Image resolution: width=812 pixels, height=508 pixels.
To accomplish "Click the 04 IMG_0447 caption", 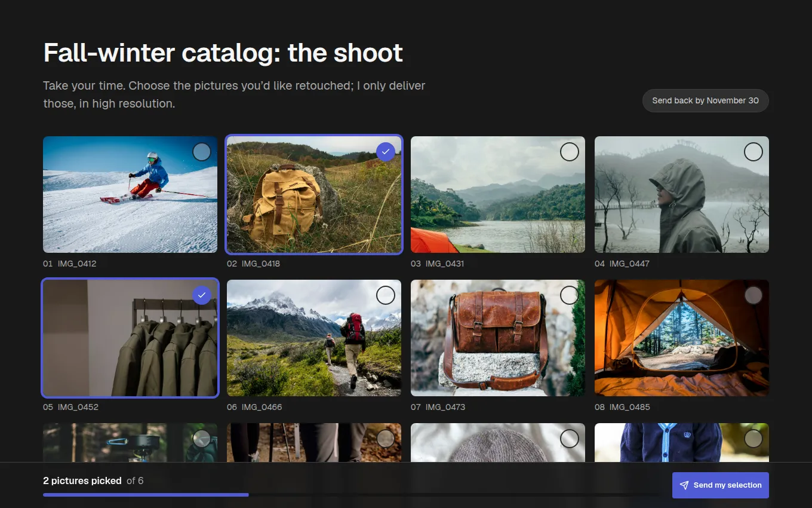I will pyautogui.click(x=622, y=264).
